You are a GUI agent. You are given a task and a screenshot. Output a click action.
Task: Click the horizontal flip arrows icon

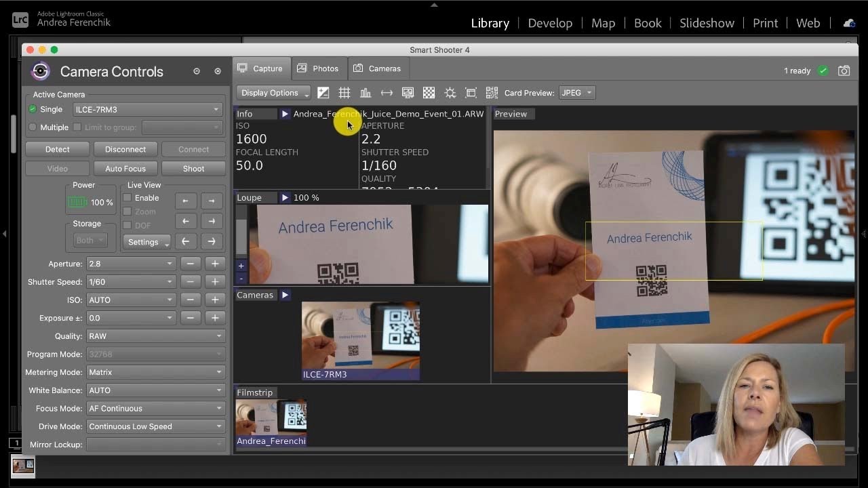[x=387, y=93]
